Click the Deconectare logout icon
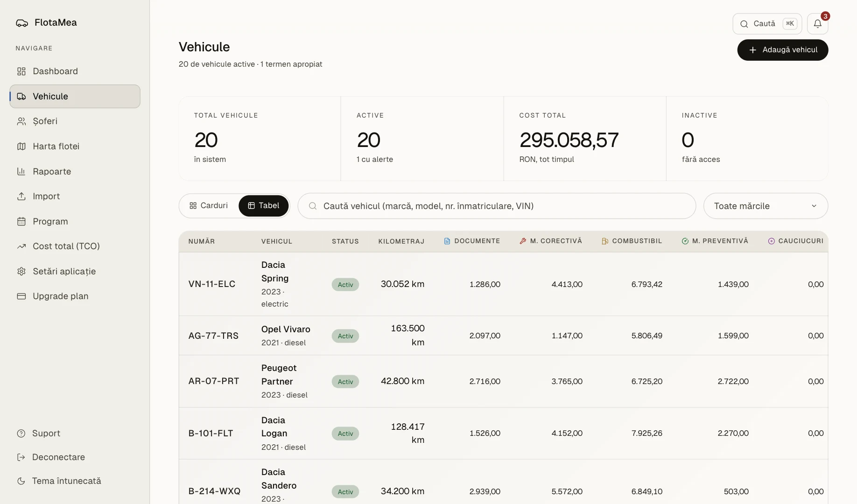 pyautogui.click(x=21, y=457)
